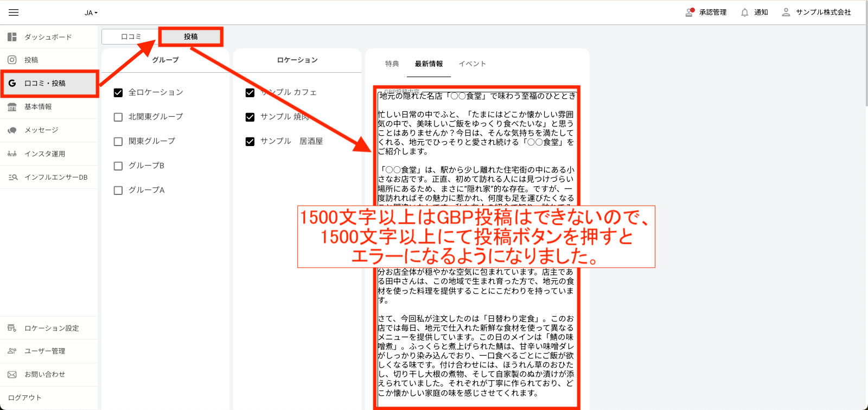Viewport: 868px width, 410px height.
Task: Open the JA language dropdown
Action: click(91, 12)
